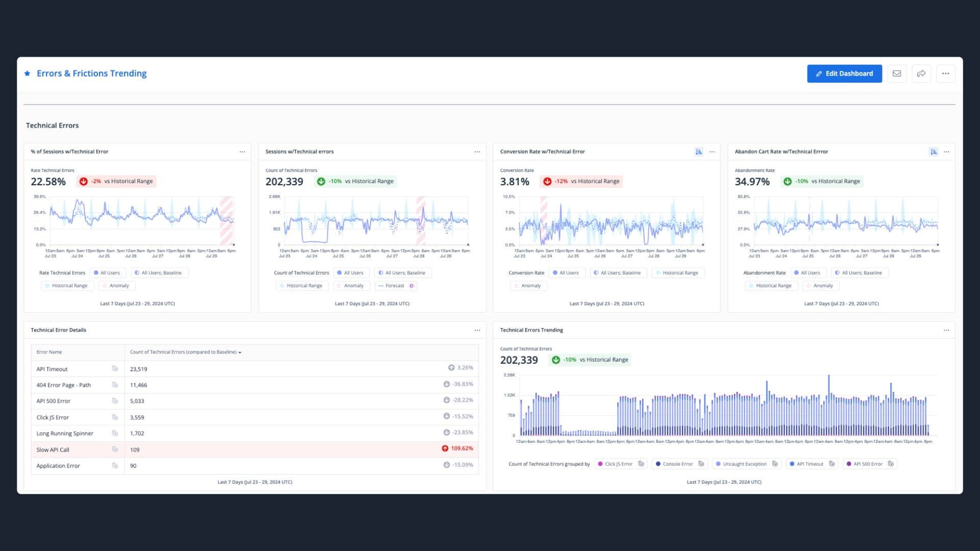Click forecast settings icon in Sessions legend
980x551 pixels.
tap(411, 286)
